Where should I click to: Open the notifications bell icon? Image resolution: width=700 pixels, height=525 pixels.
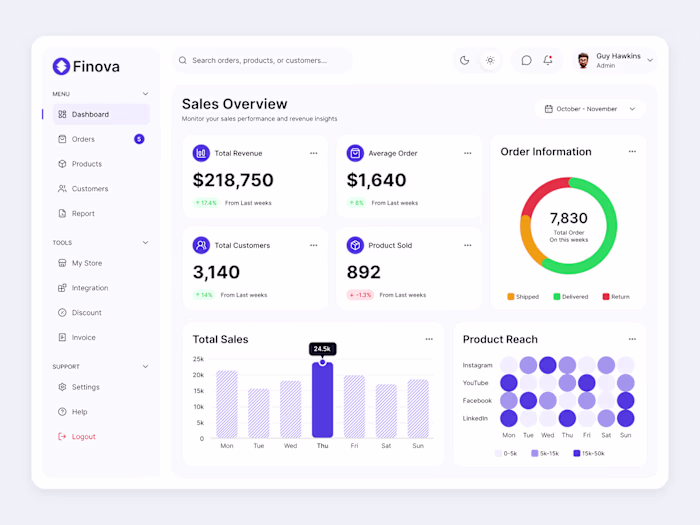(x=548, y=60)
